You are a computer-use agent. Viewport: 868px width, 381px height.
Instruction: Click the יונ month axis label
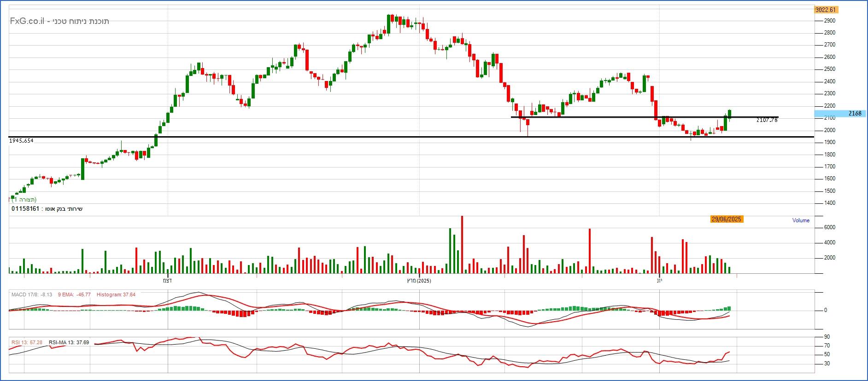coord(659,281)
